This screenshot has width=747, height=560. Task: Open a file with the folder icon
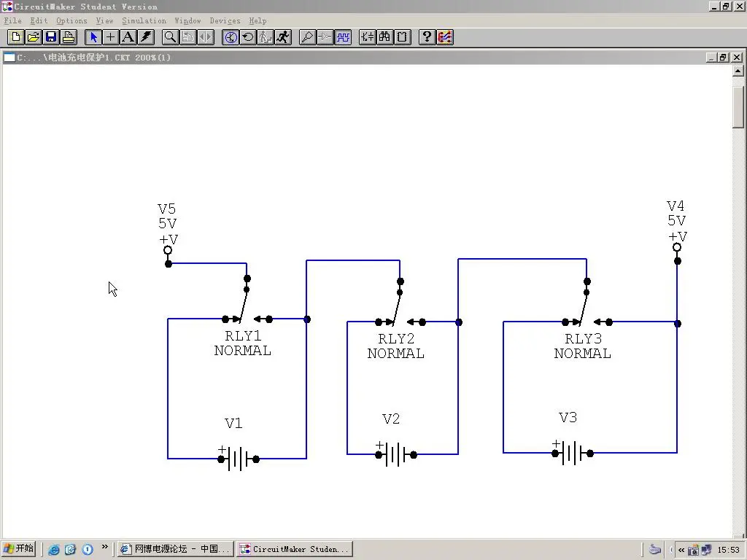pos(34,37)
